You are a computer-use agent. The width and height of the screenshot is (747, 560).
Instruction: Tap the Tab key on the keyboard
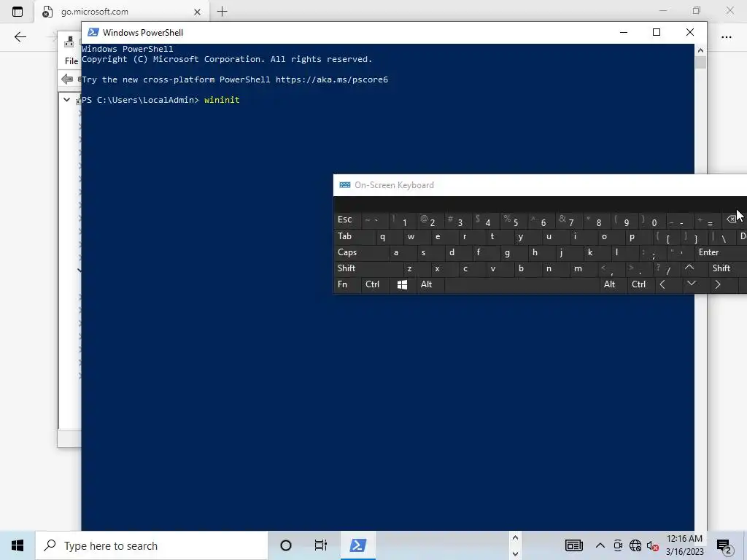354,237
